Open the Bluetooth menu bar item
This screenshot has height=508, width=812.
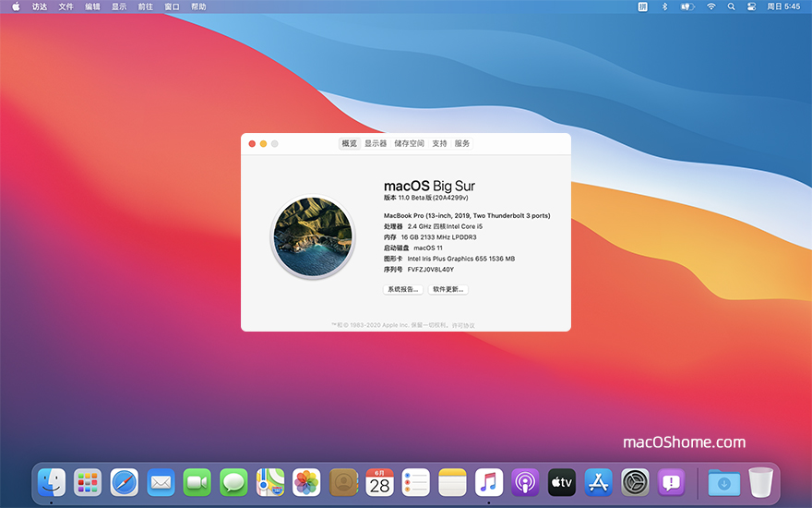tap(664, 6)
